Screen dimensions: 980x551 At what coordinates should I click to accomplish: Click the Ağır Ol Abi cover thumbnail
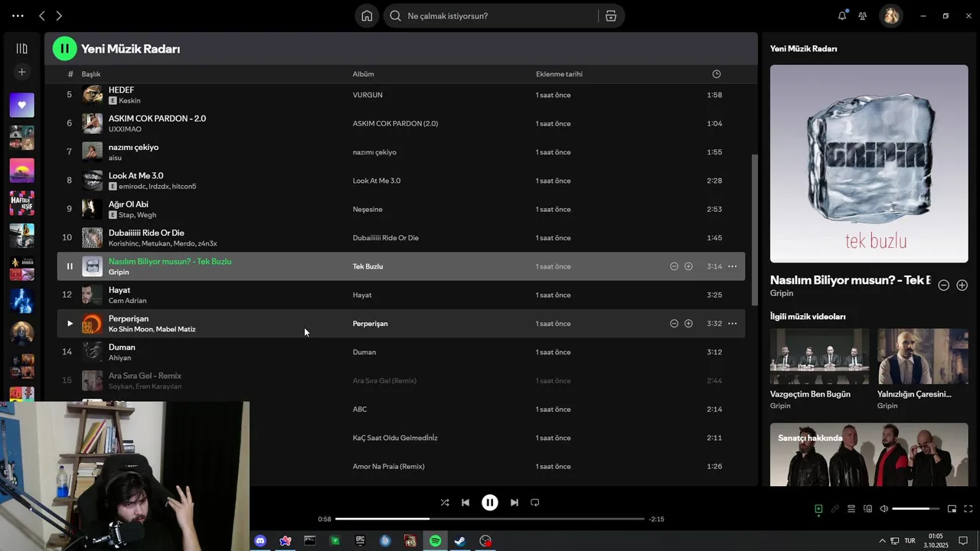click(x=93, y=209)
